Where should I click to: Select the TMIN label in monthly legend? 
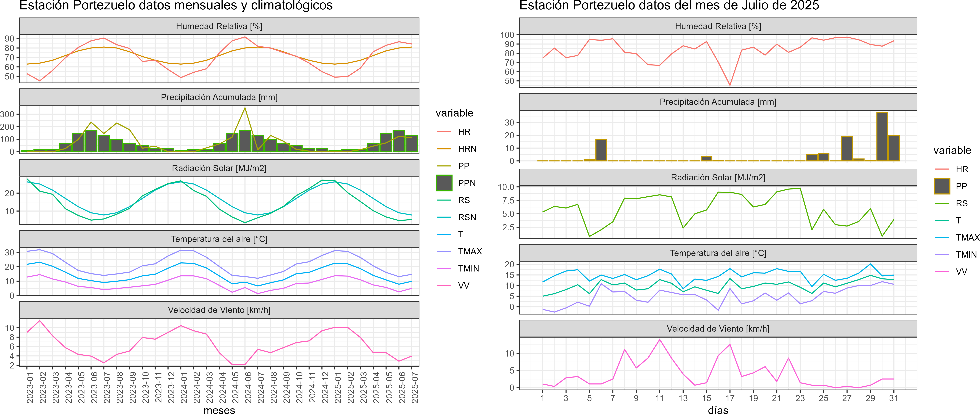point(468,269)
